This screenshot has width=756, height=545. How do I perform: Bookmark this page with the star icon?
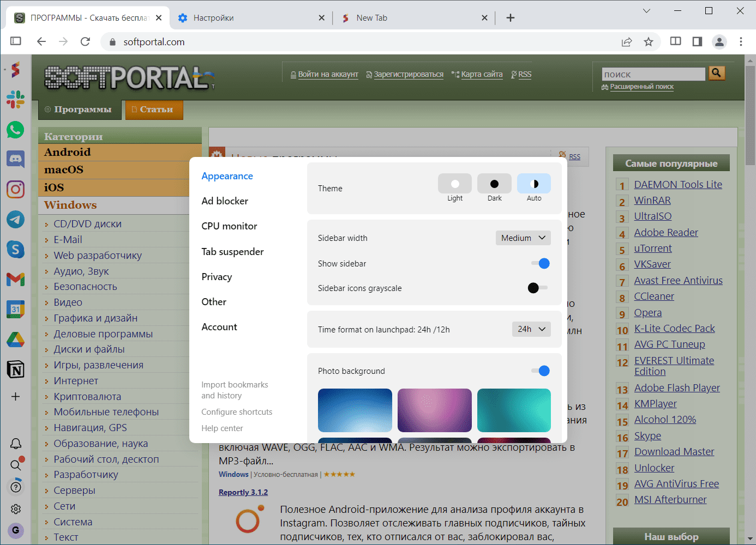coord(649,41)
